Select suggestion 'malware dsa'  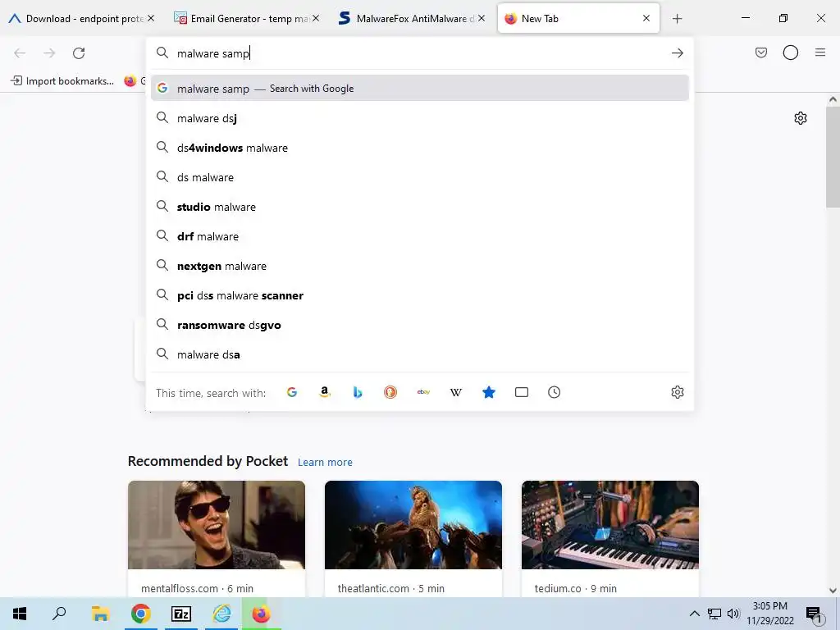(419, 354)
